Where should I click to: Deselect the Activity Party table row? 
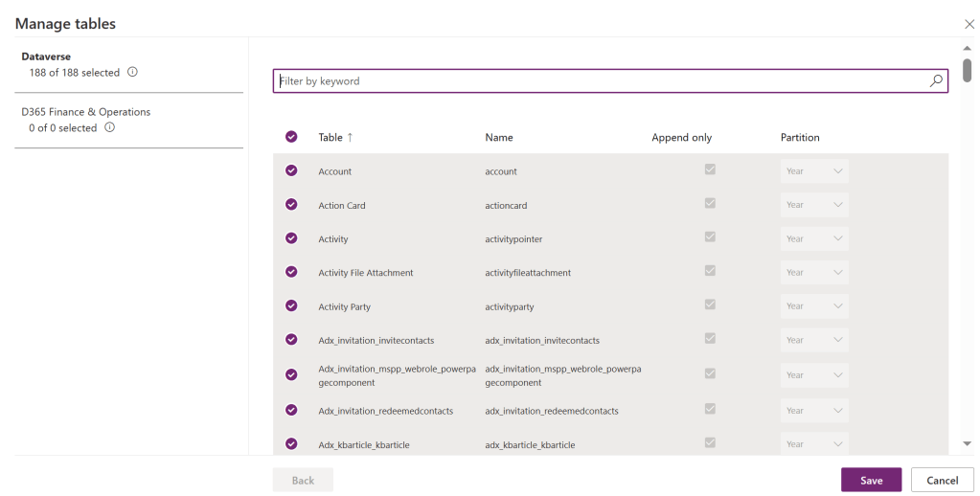pyautogui.click(x=291, y=306)
